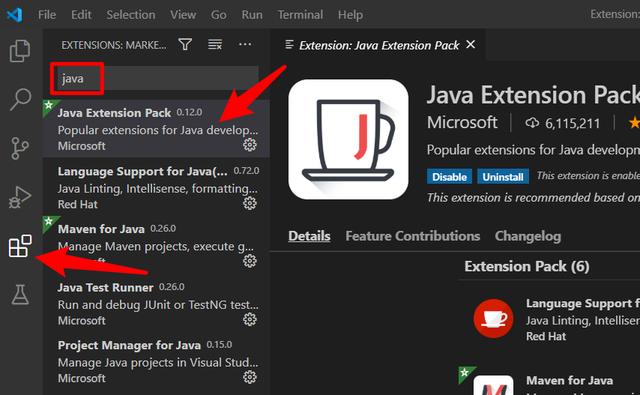Open Extensions views and more actions menu
The image size is (640, 395).
[245, 44]
